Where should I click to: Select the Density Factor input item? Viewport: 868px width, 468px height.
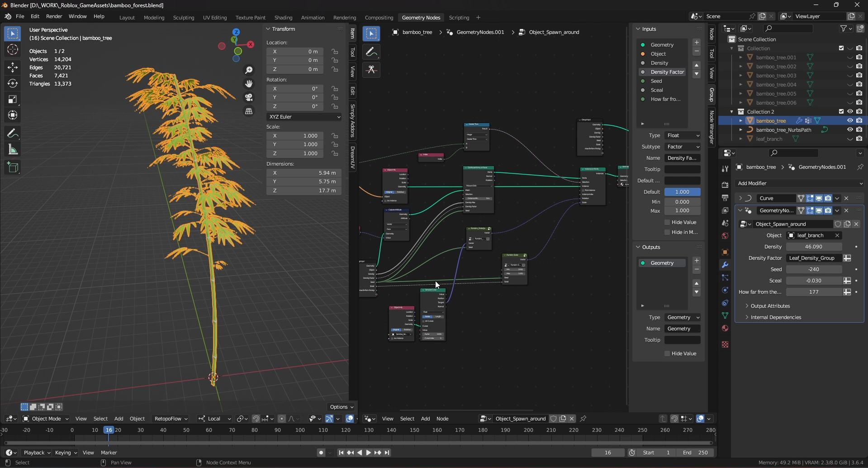(x=667, y=72)
